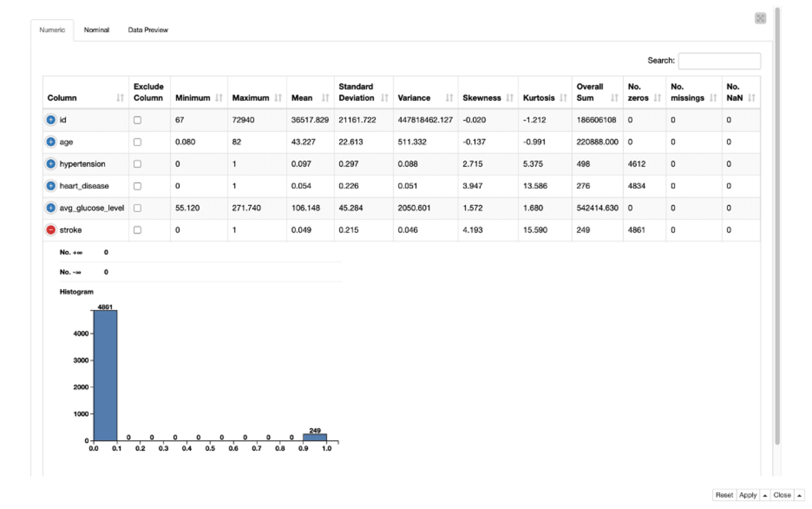The height and width of the screenshot is (509, 812).
Task: Open the Close button dropdown arrow
Action: pyautogui.click(x=799, y=495)
